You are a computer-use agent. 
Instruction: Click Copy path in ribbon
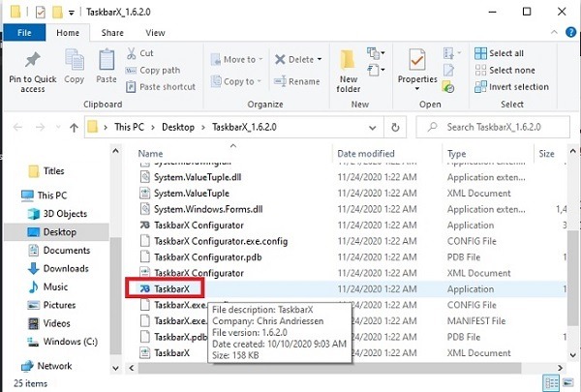point(153,71)
